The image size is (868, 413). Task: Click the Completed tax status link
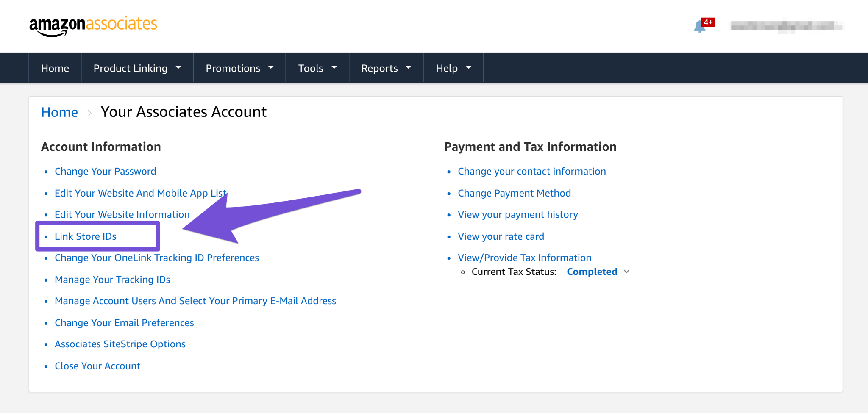pos(592,272)
